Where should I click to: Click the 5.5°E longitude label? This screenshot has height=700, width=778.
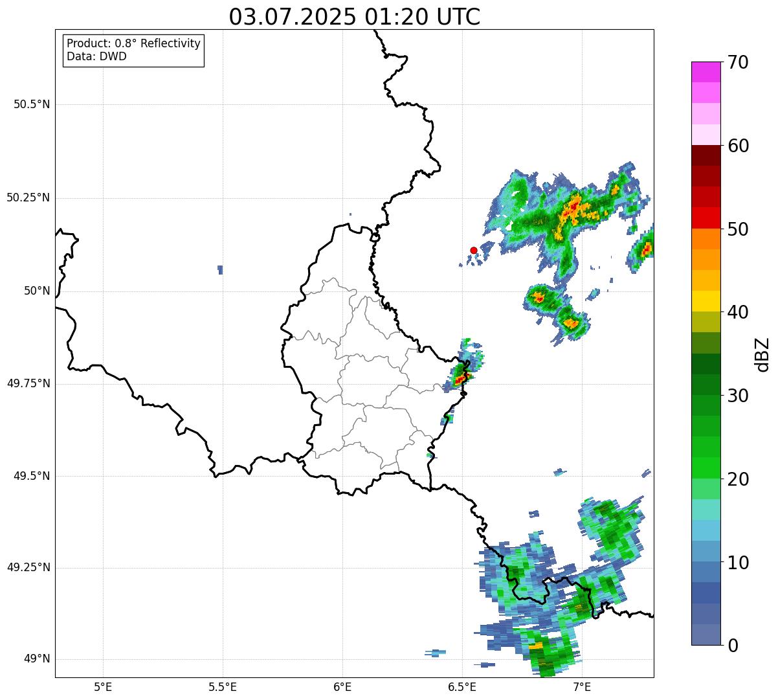pos(223,686)
